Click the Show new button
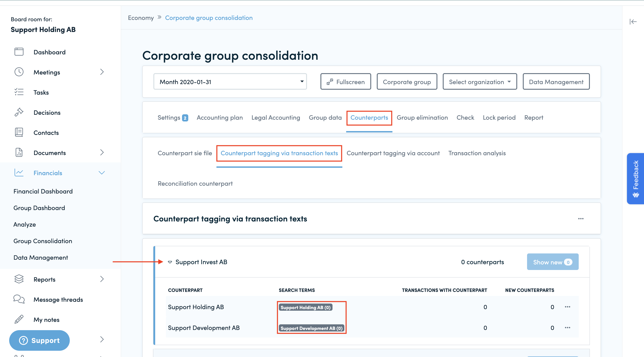Image resolution: width=644 pixels, height=357 pixels. click(553, 262)
